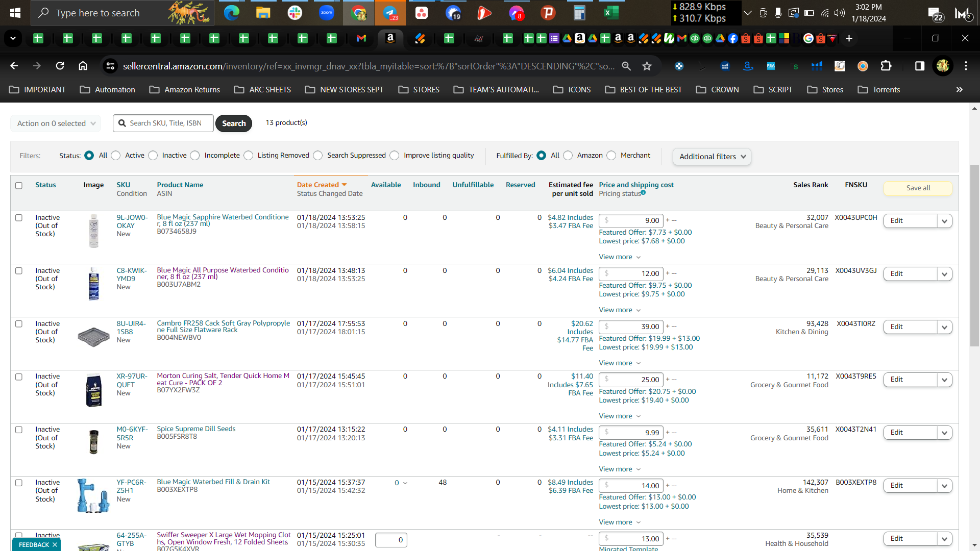Open File Explorer from the taskbar
This screenshot has width=980, height=551.
[263, 13]
